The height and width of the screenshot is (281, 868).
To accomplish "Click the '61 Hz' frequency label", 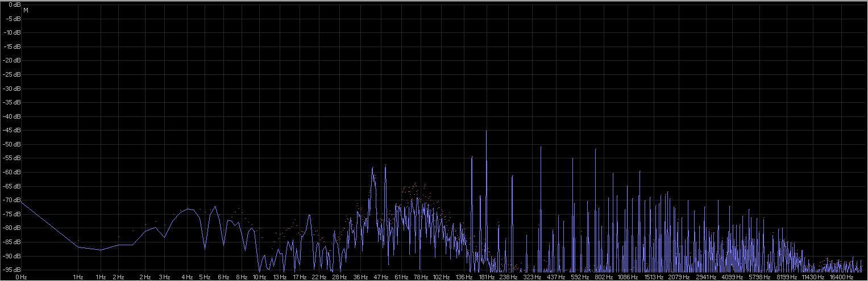I will (x=401, y=278).
